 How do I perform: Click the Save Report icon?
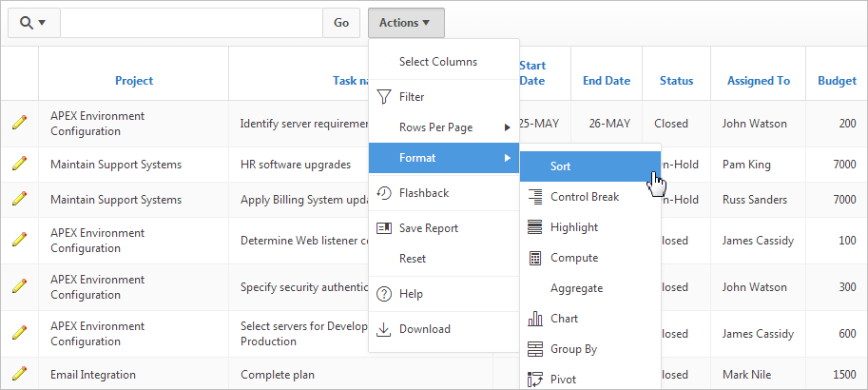[384, 228]
